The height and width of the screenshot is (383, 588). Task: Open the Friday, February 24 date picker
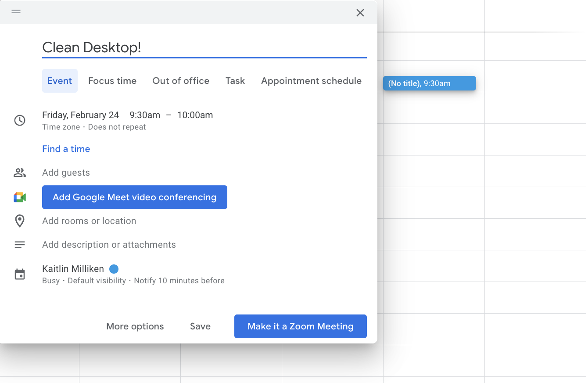(x=81, y=115)
